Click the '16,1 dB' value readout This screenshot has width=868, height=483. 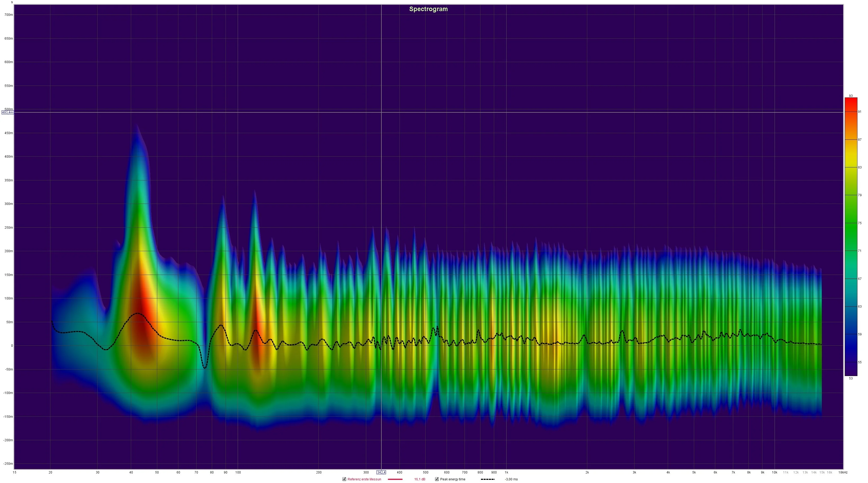[x=419, y=479]
